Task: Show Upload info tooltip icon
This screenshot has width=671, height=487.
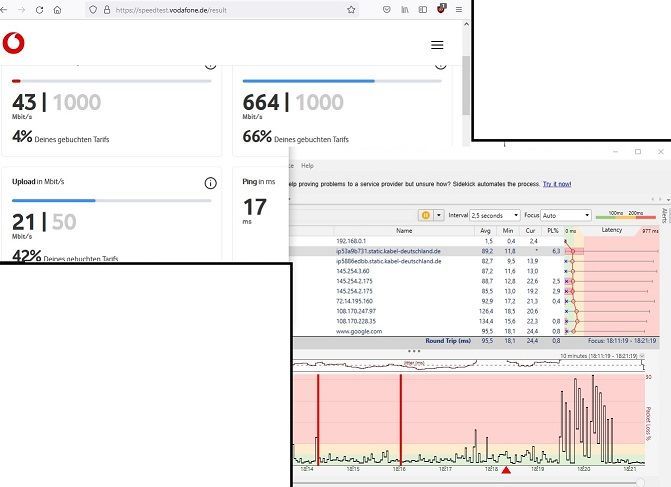Action: [x=210, y=183]
